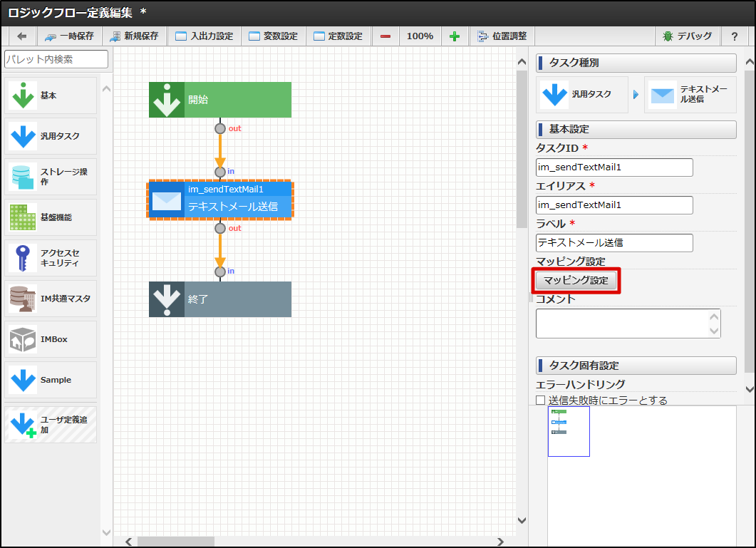Edit the エイリアス input field
The width and height of the screenshot is (756, 548).
[x=614, y=205]
